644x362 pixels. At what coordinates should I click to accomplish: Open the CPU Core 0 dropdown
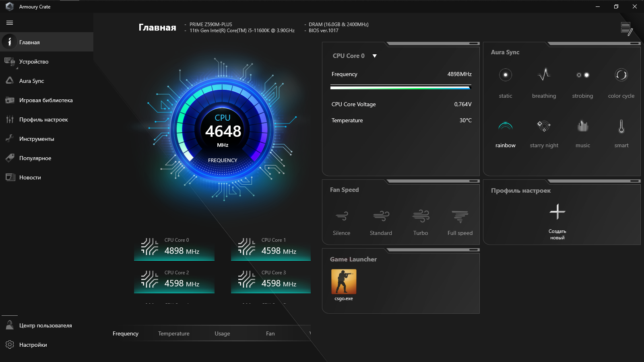[x=374, y=56]
